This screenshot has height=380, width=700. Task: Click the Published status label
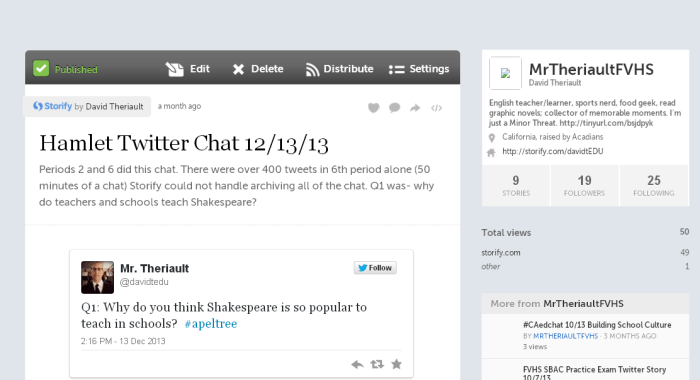[76, 70]
